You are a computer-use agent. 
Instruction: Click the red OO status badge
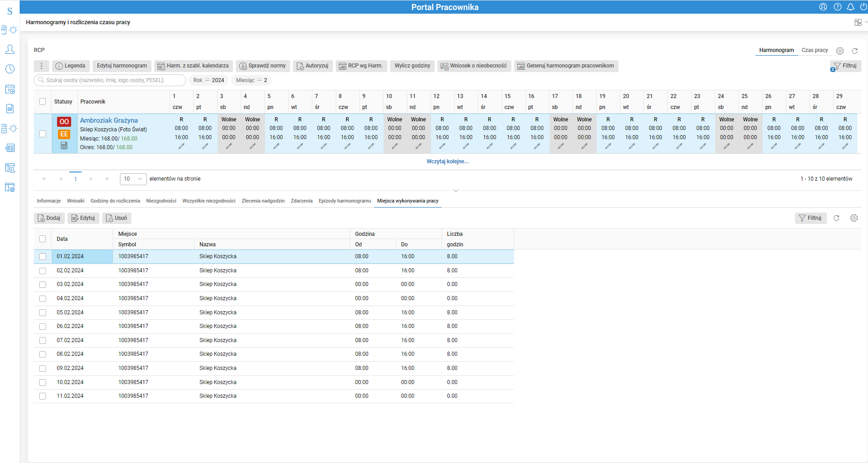[64, 122]
